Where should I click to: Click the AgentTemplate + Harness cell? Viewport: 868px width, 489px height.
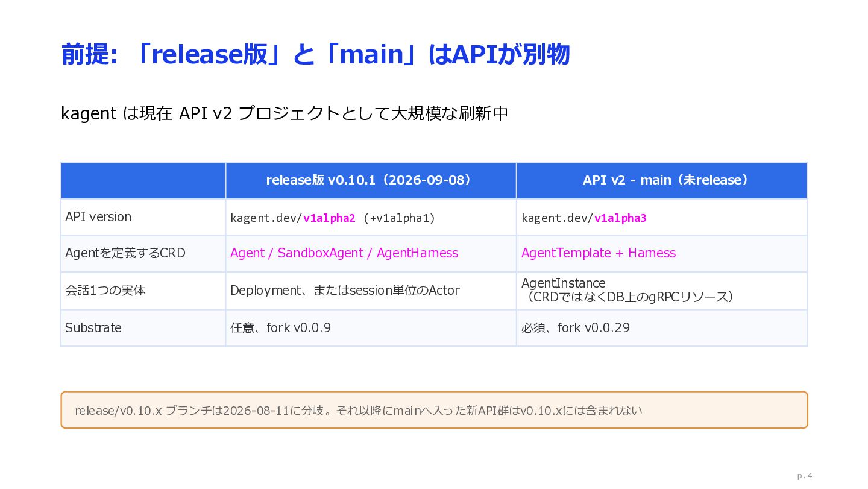tap(599, 253)
